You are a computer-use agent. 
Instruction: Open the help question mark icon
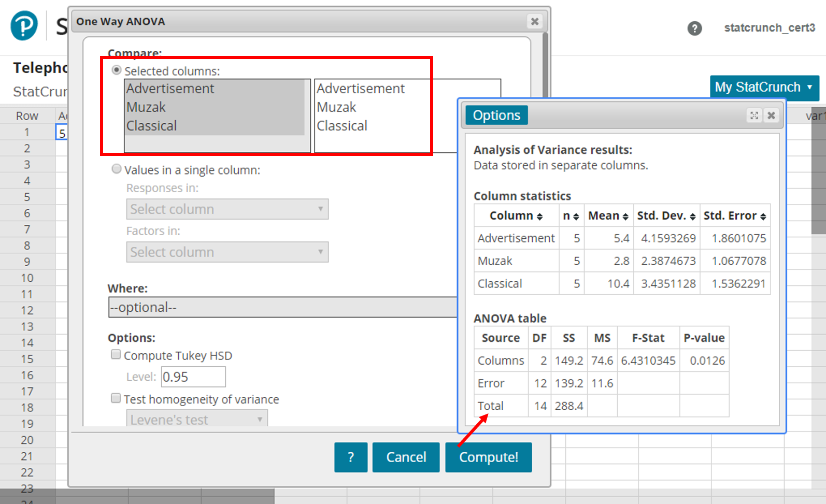(x=694, y=28)
